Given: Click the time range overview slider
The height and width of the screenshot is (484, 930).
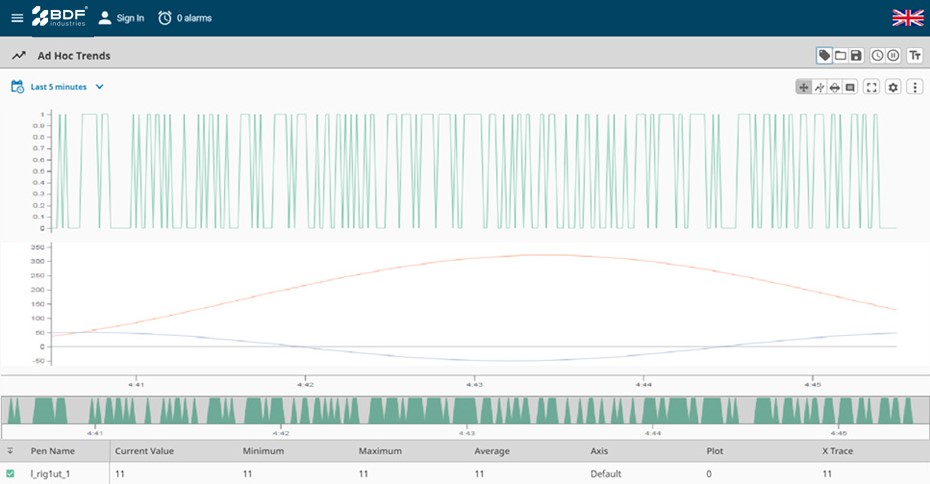Looking at the screenshot, I should tap(465, 411).
